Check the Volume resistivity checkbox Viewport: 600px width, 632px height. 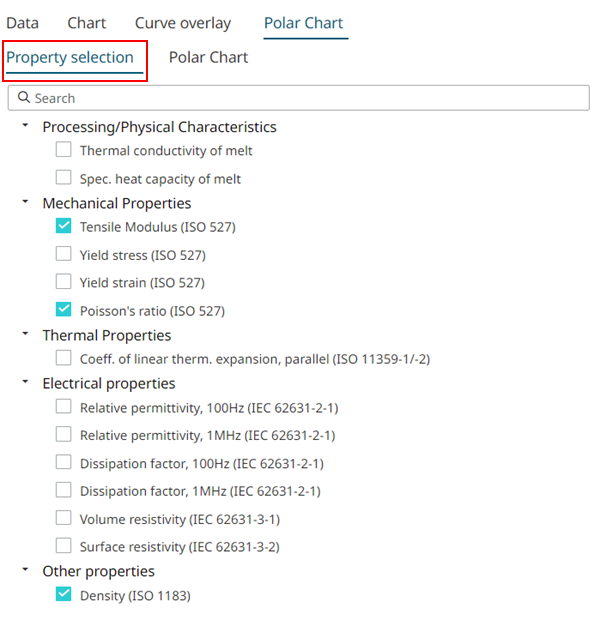pos(64,519)
